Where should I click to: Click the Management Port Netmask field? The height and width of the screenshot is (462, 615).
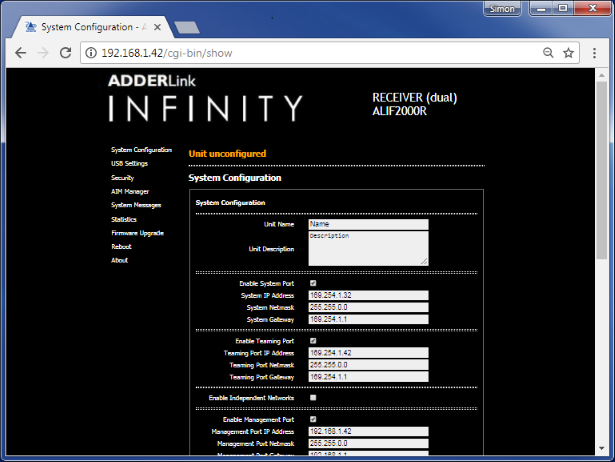tap(368, 444)
